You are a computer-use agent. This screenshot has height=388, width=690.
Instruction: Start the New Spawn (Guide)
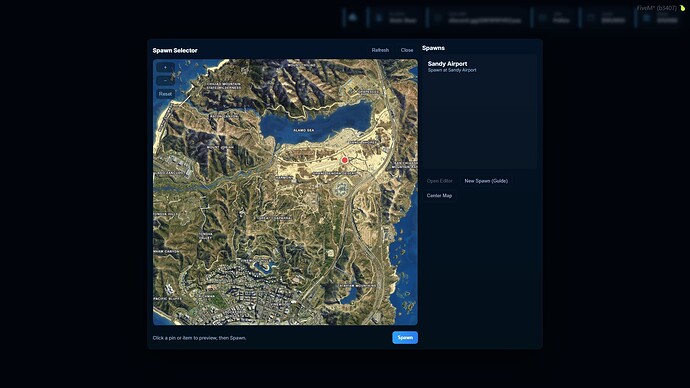486,181
